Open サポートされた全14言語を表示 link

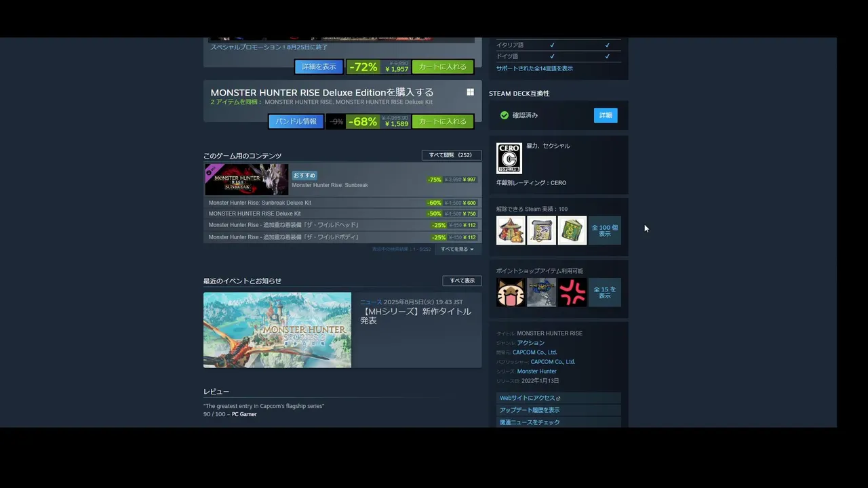534,68
